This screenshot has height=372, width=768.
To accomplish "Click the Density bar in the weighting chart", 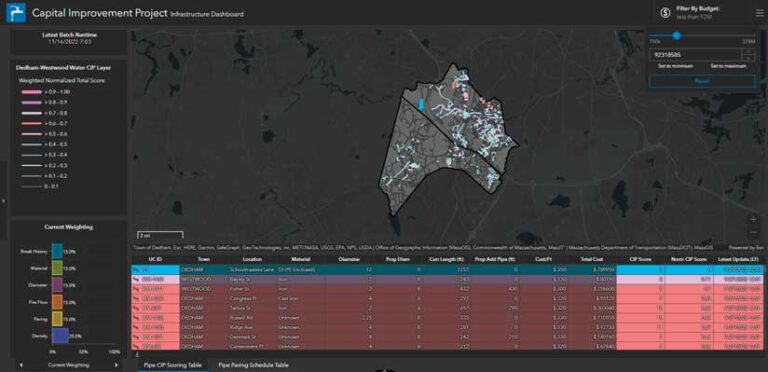I will 60,336.
